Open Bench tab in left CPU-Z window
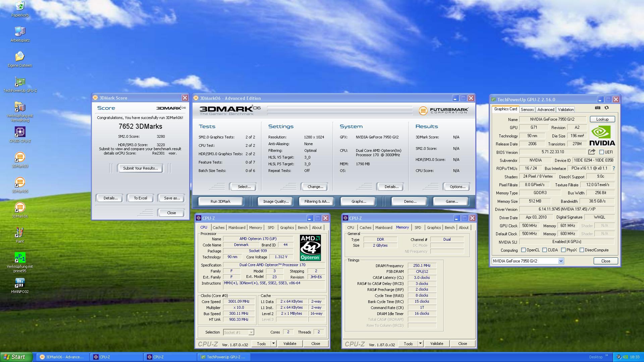 303,228
